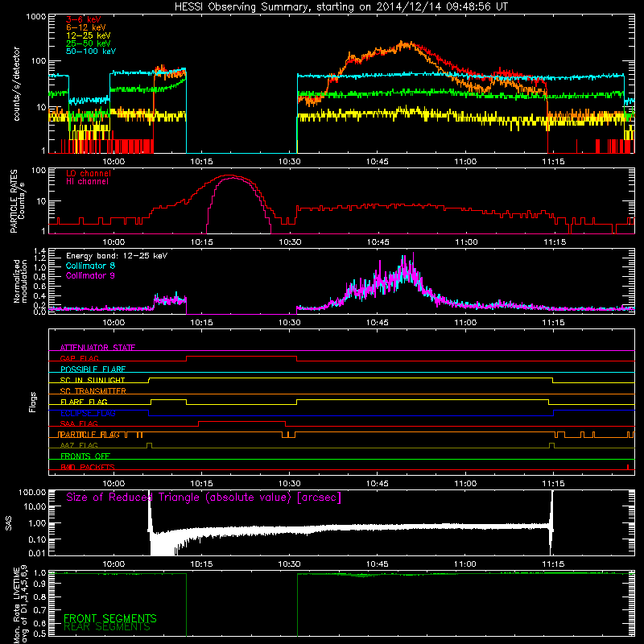Select the LO channel legend label

[x=89, y=173]
